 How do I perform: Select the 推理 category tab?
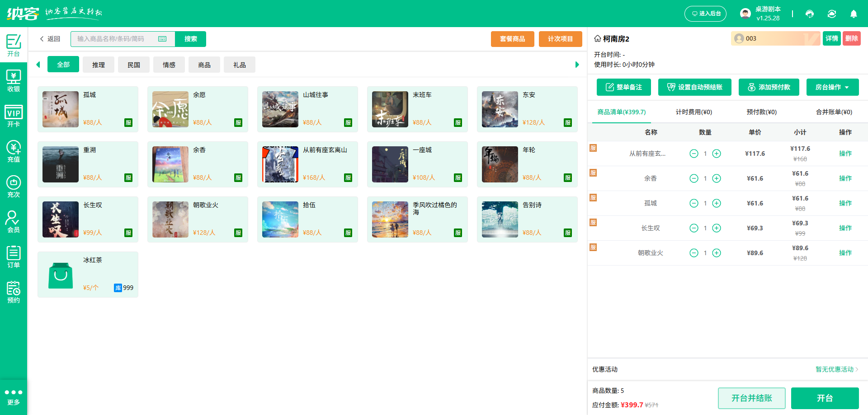point(99,65)
